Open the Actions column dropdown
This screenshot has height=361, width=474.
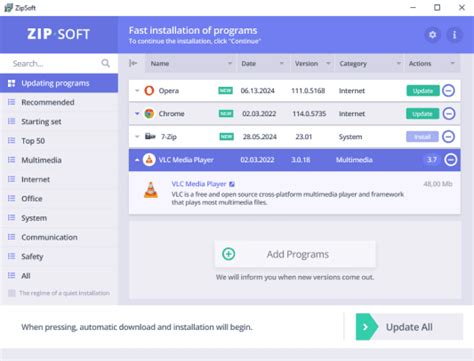click(452, 63)
